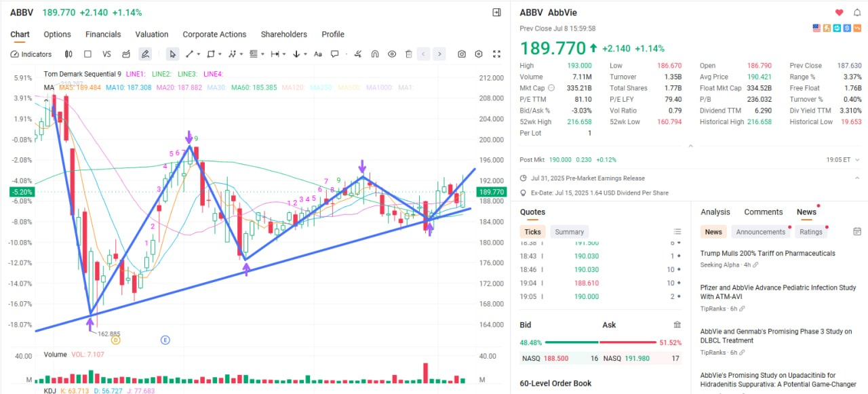Viewport: 868px width, 394px height.
Task: Delete drawings with the trash icon
Action: pos(408,54)
